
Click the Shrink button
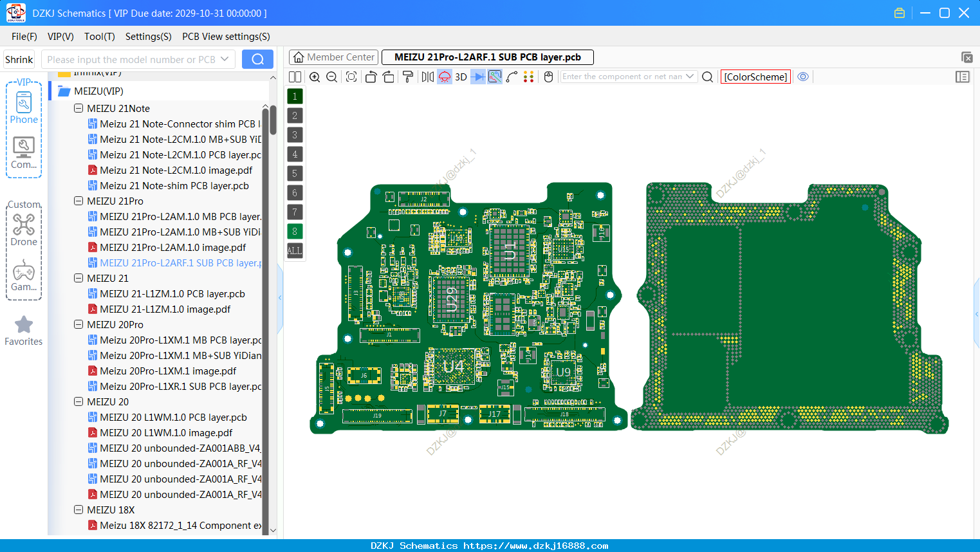pyautogui.click(x=19, y=59)
